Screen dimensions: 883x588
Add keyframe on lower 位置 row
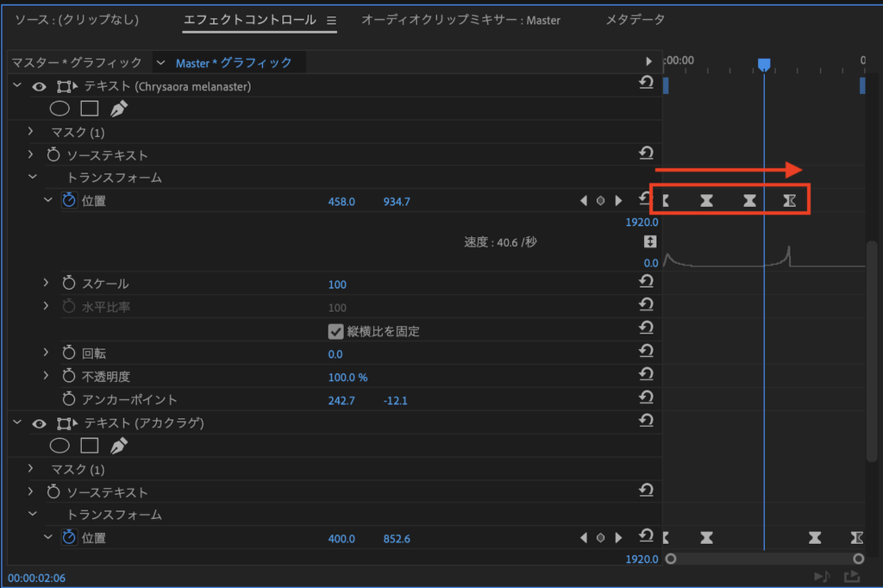tap(600, 538)
